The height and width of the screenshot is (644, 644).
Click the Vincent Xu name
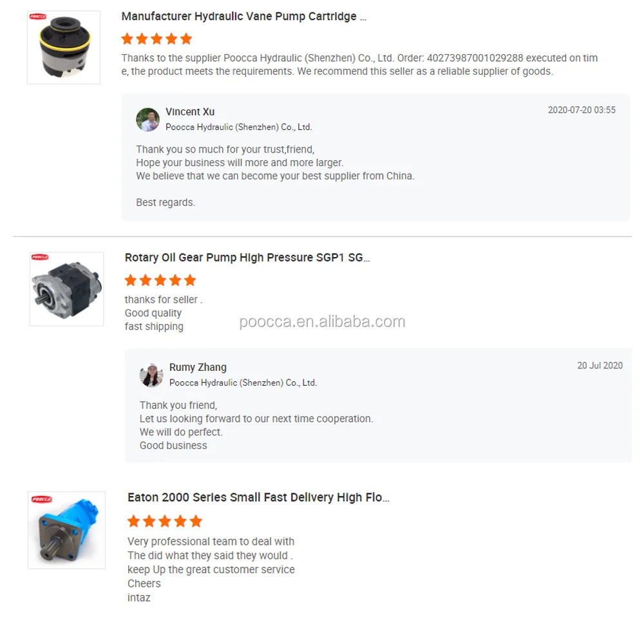tap(190, 111)
